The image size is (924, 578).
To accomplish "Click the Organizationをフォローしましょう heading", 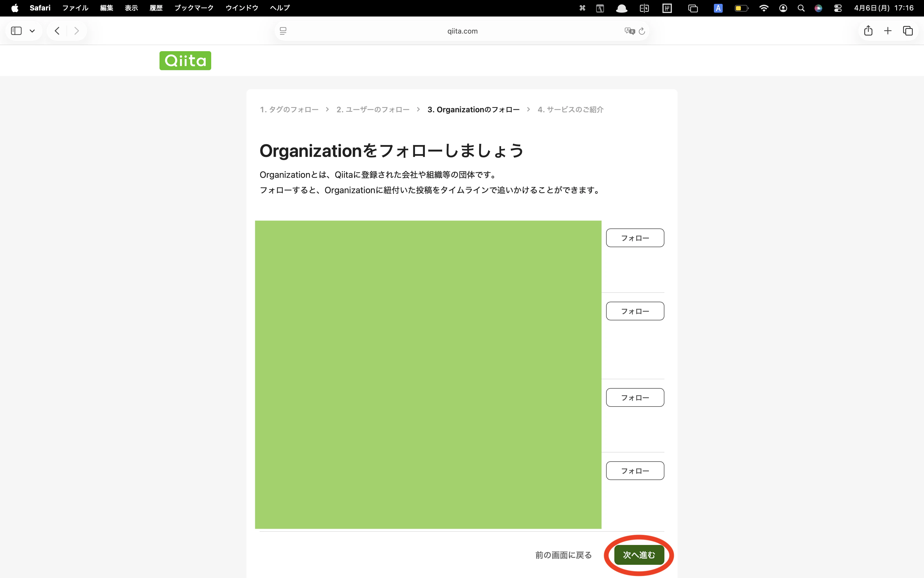I will pos(392,151).
